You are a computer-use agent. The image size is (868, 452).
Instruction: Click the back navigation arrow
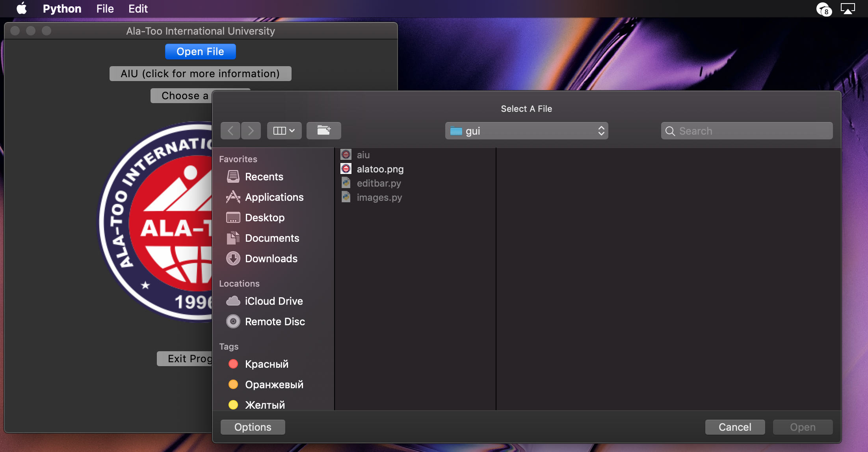[x=230, y=131]
